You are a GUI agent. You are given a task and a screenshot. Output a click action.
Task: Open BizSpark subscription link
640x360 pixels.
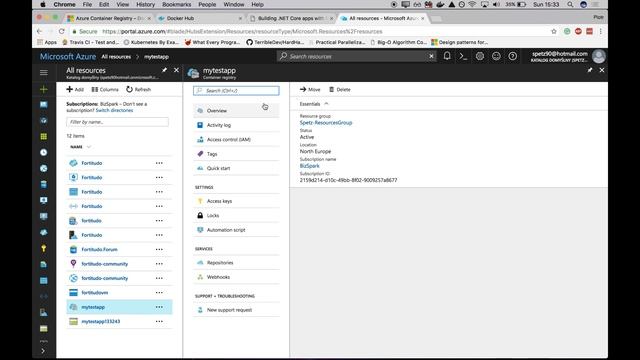[309, 166]
